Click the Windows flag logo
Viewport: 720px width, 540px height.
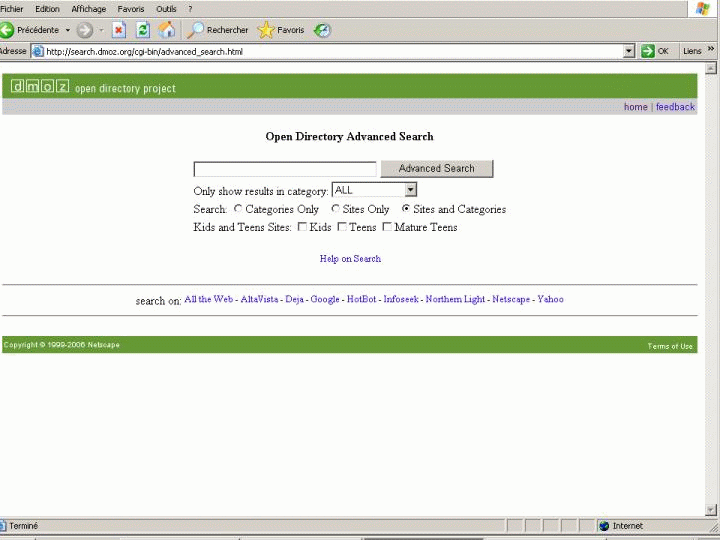pos(702,9)
